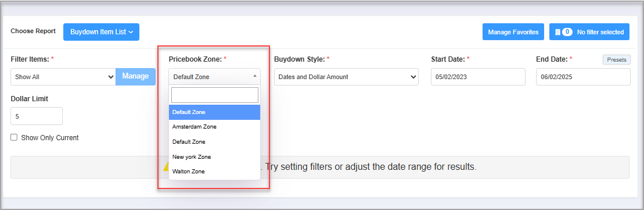Screen dimensions: 644x210
Task: Click the End Date field
Action: coord(583,77)
